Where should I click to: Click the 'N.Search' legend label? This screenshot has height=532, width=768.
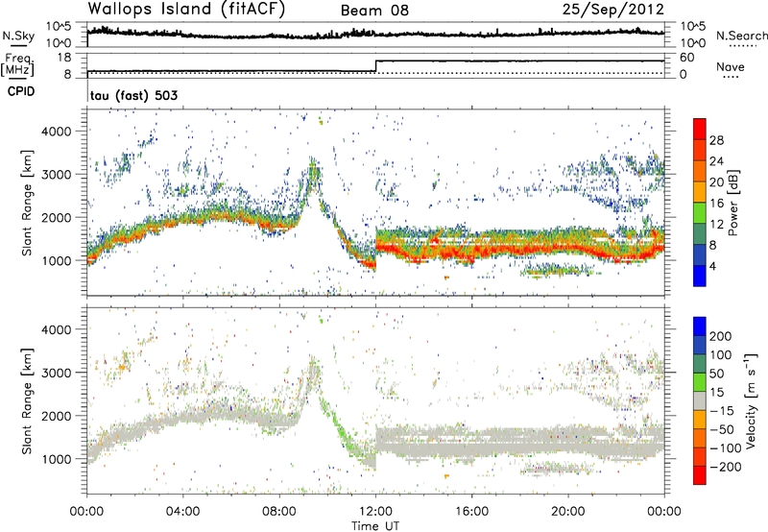[x=741, y=36]
